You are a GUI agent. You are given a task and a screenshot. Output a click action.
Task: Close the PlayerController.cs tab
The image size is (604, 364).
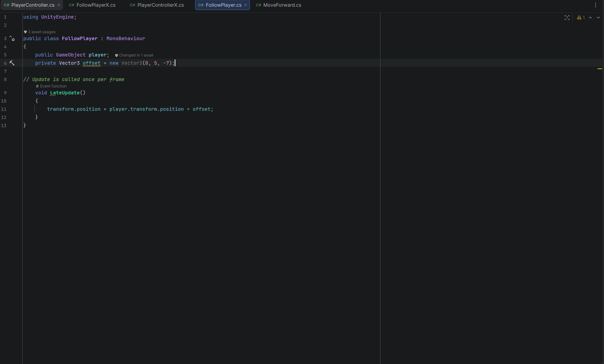59,5
